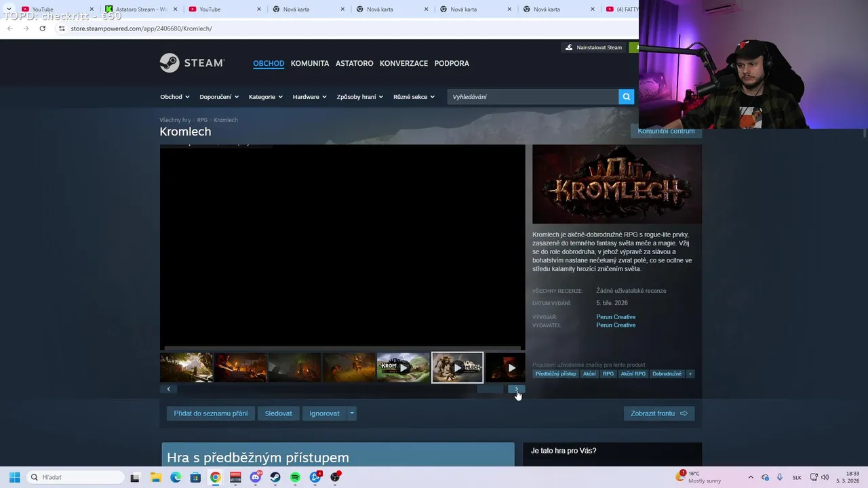Click the media strip horizontal scrollbar handle
The height and width of the screenshot is (488, 868).
coord(490,389)
